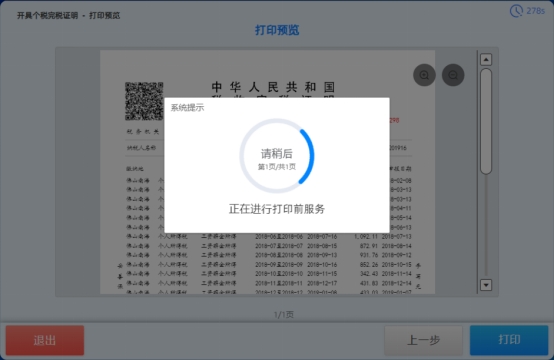The image size is (555, 360).
Task: Click the scrollbar down arrow
Action: (x=486, y=285)
